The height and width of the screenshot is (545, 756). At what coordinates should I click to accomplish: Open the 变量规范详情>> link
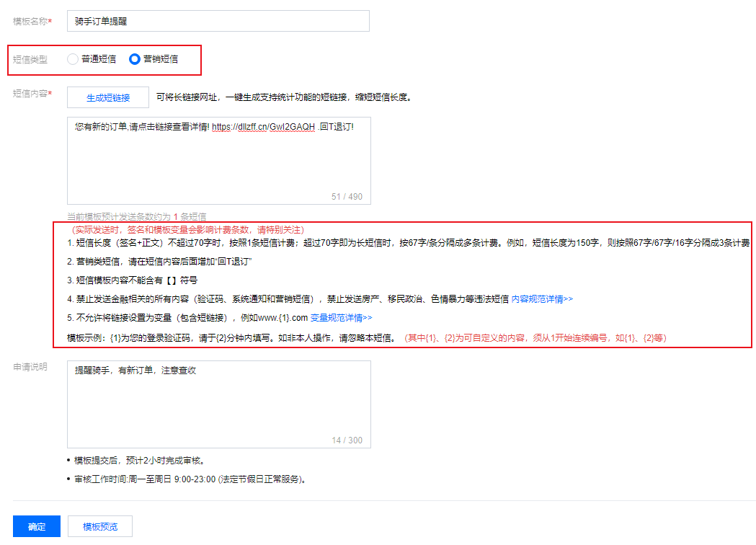coord(341,318)
